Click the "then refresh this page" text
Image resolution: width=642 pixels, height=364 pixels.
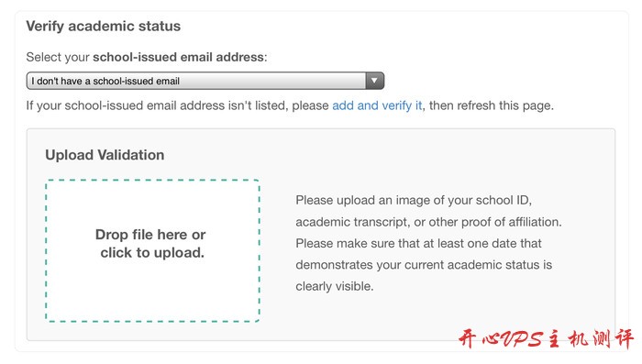(x=492, y=105)
